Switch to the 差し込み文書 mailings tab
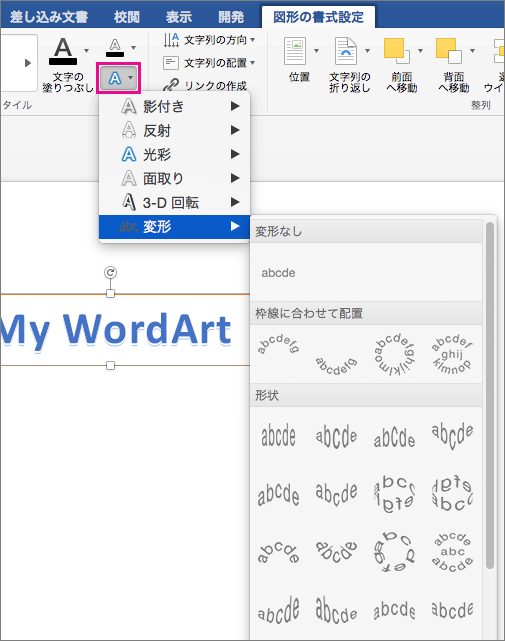 49,17
